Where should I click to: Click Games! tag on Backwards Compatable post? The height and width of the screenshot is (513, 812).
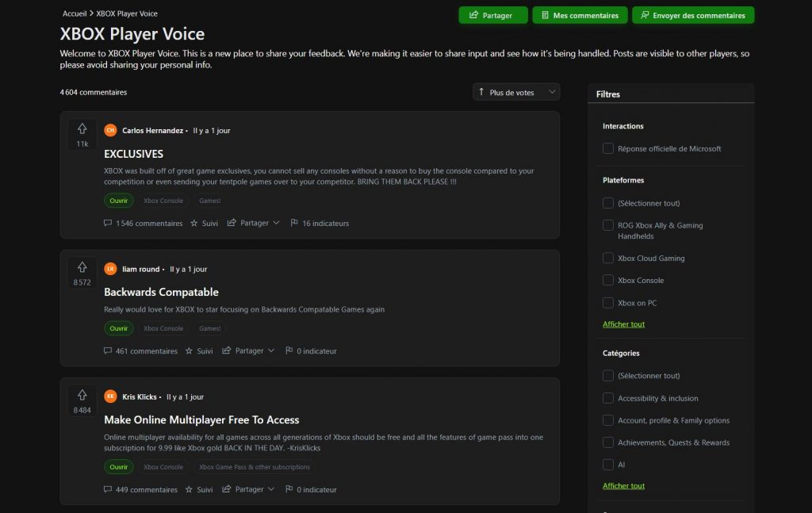[x=209, y=328]
